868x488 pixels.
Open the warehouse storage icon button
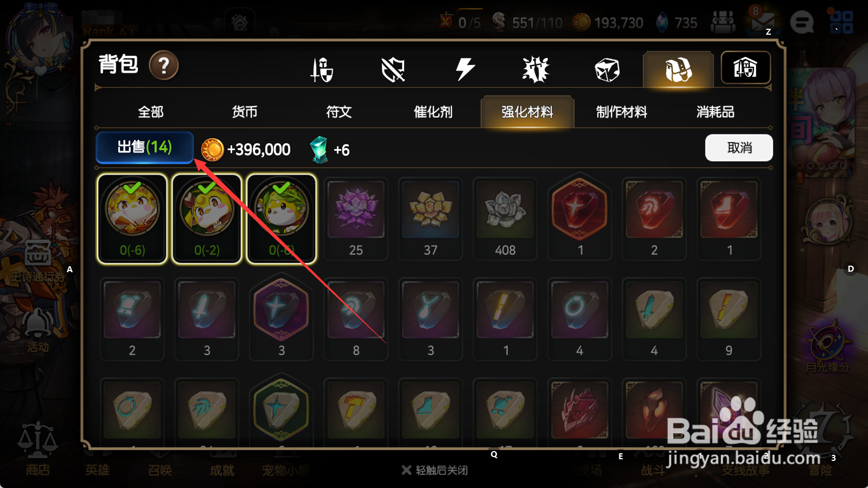coord(745,68)
